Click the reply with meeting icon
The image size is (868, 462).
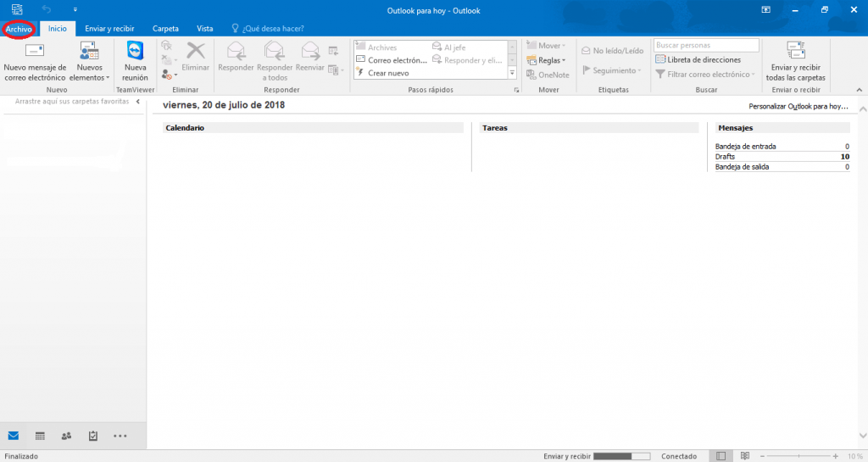tap(333, 51)
